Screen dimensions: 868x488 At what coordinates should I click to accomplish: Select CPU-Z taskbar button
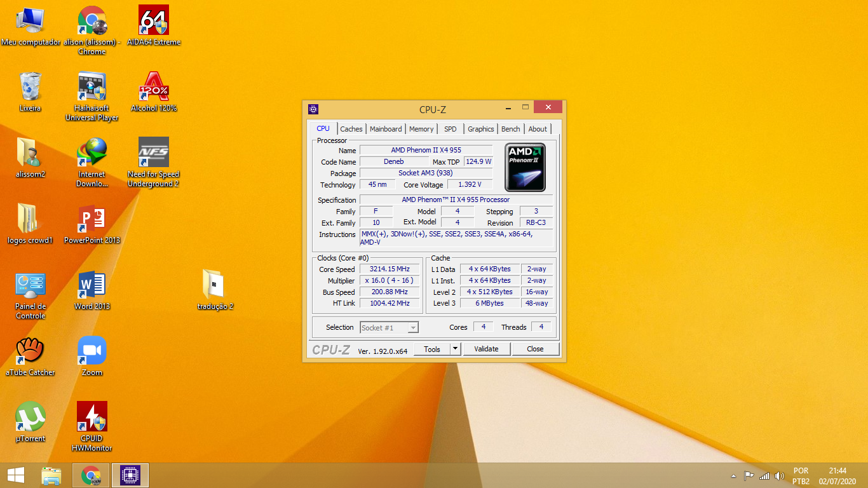[x=130, y=475]
